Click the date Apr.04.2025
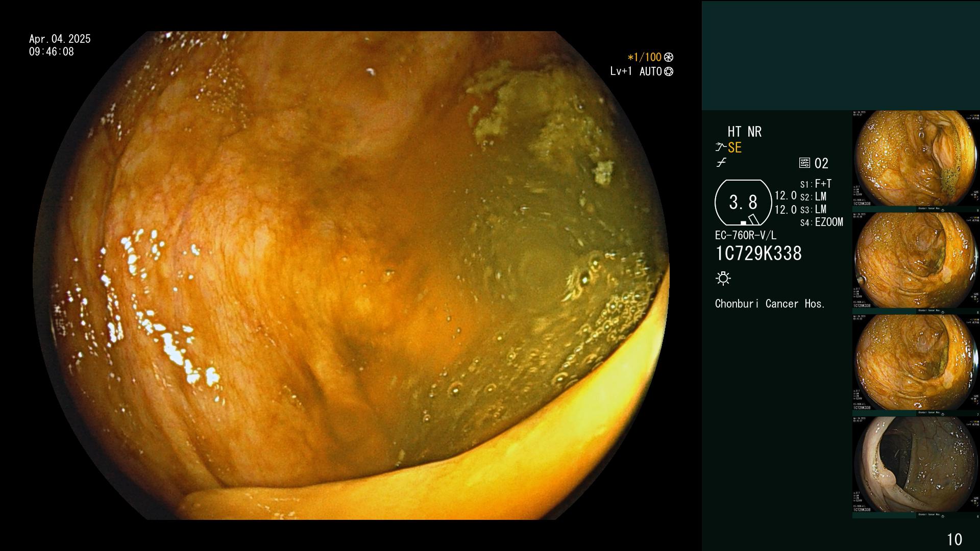980x551 pixels. pos(60,39)
